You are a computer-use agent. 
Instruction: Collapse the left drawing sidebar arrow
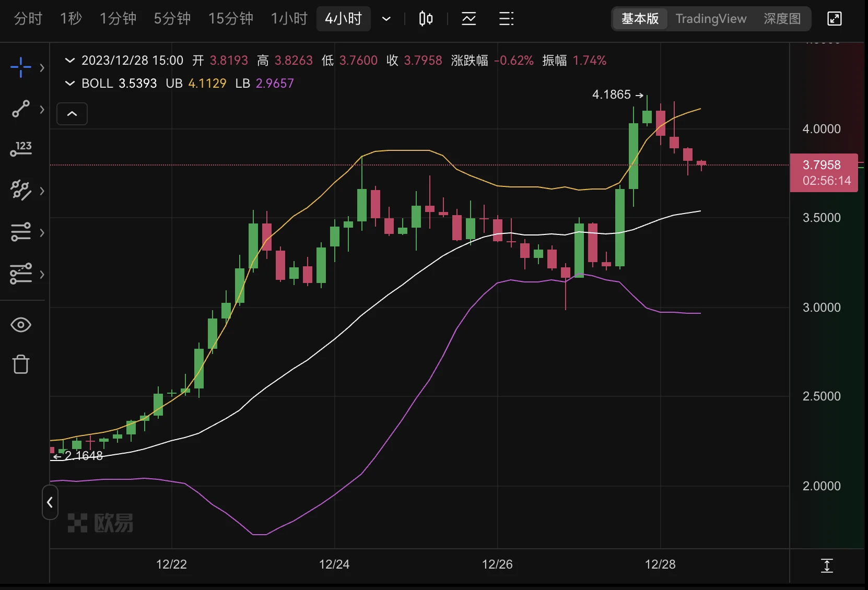(50, 502)
